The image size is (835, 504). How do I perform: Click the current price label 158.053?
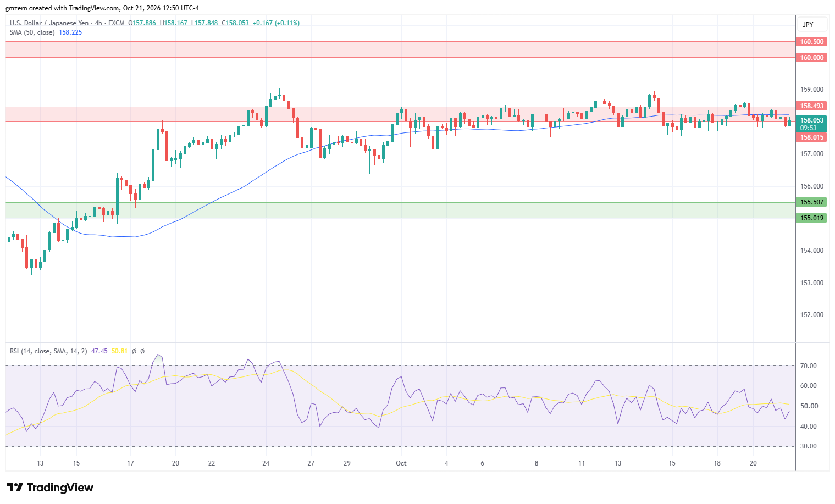811,120
